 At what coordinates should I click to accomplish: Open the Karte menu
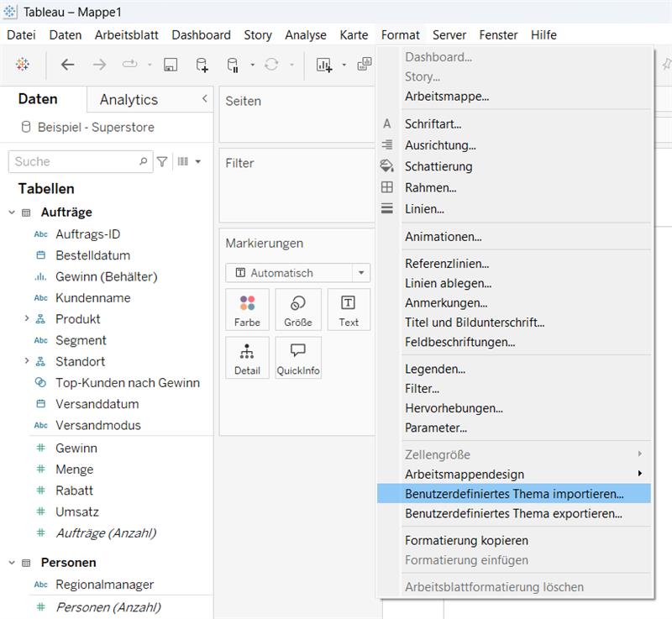tap(354, 34)
